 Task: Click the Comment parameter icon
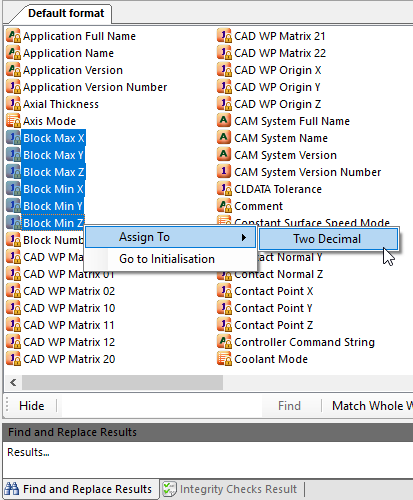pyautogui.click(x=224, y=206)
